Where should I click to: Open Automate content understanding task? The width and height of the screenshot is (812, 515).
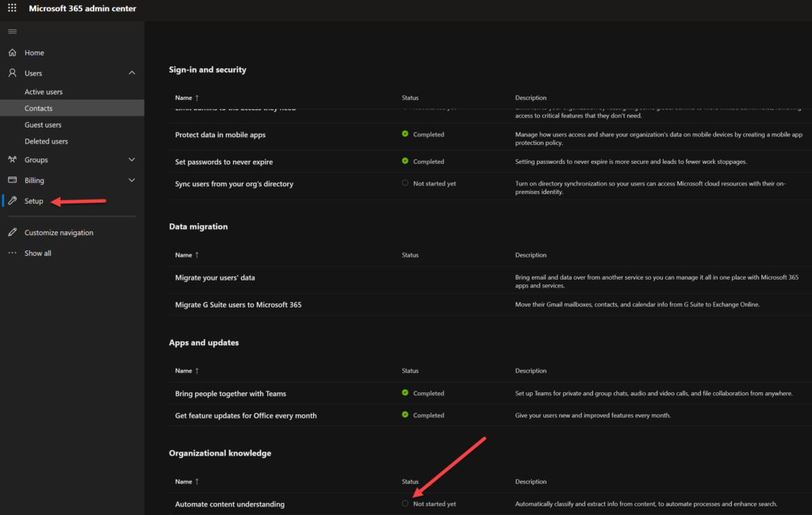229,504
